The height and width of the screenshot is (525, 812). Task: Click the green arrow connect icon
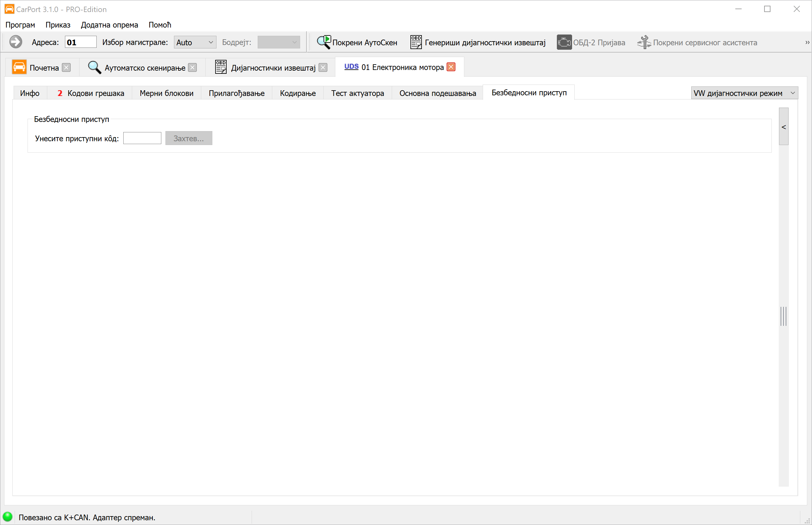(x=16, y=42)
